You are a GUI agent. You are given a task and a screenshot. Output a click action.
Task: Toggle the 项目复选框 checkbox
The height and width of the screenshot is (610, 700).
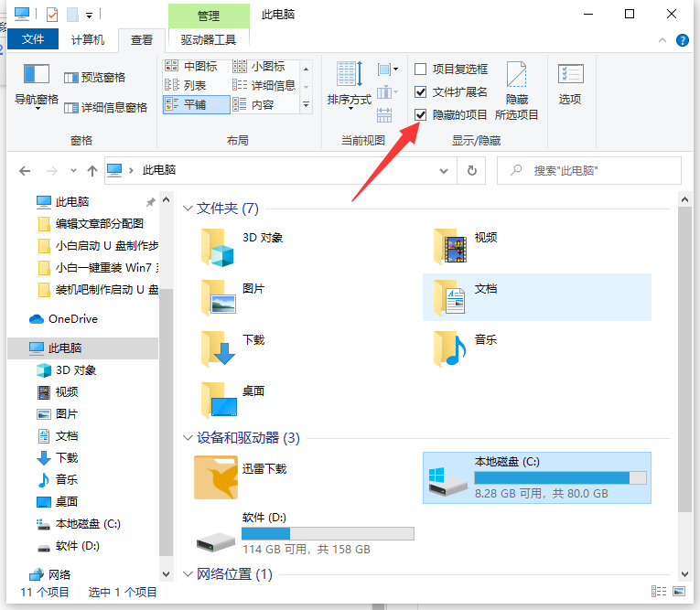click(421, 69)
